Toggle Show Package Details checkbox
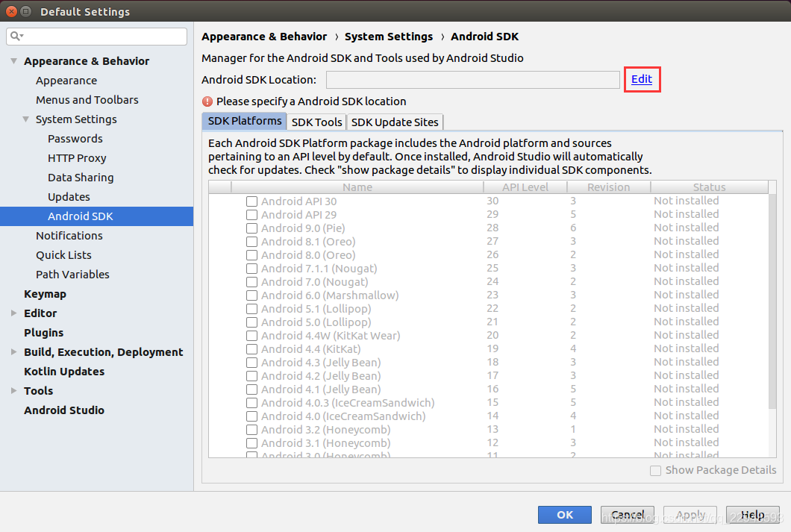 tap(655, 471)
